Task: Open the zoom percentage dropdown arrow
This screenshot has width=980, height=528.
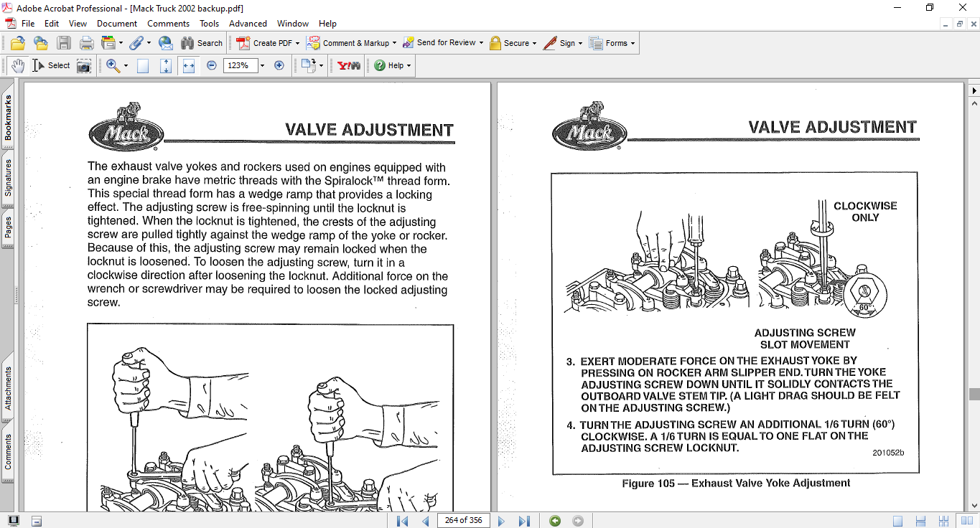Action: coord(262,66)
